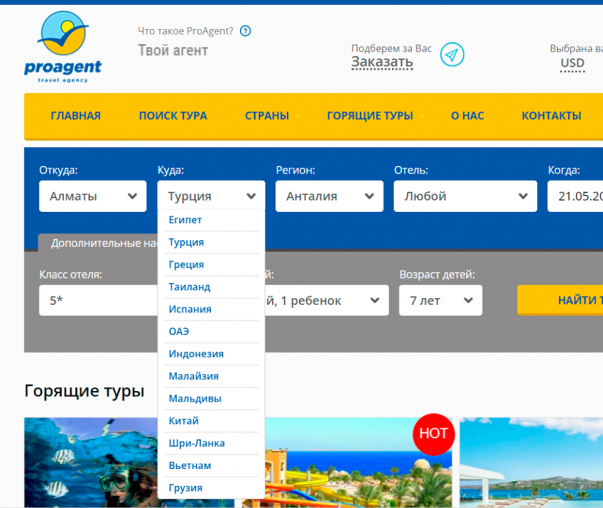Open the СТРАНЫ menu item
Image resolution: width=603 pixels, height=508 pixels.
coord(267,116)
